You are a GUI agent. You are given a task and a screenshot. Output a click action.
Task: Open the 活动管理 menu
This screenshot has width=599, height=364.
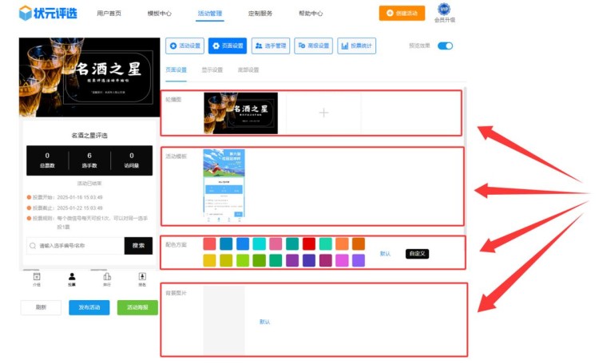[210, 14]
